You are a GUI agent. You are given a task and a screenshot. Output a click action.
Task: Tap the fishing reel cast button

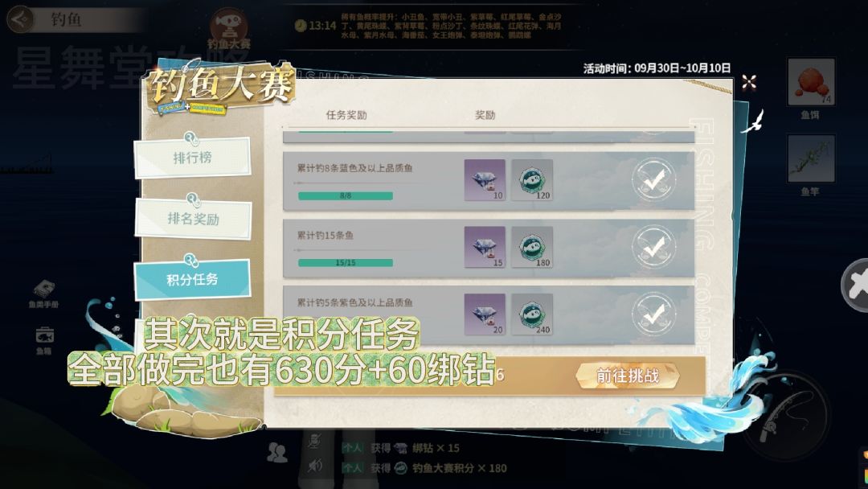[x=786, y=415]
